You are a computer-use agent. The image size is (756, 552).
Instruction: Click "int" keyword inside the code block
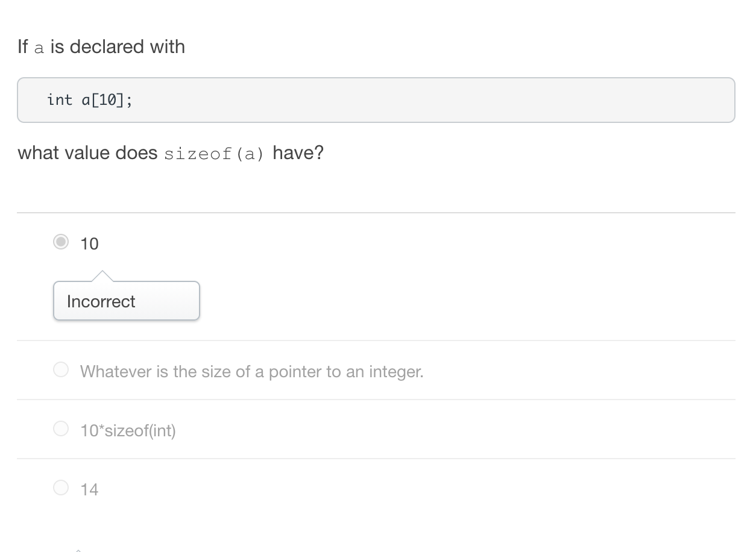(60, 100)
